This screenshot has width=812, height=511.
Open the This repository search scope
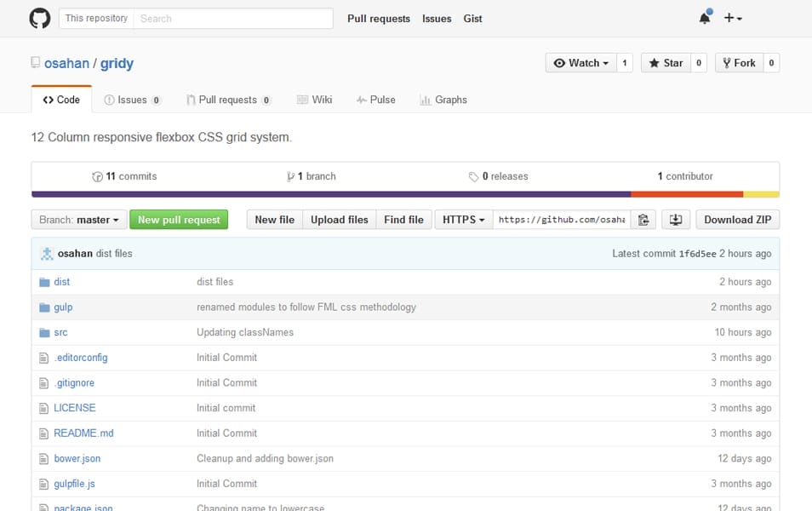(96, 18)
